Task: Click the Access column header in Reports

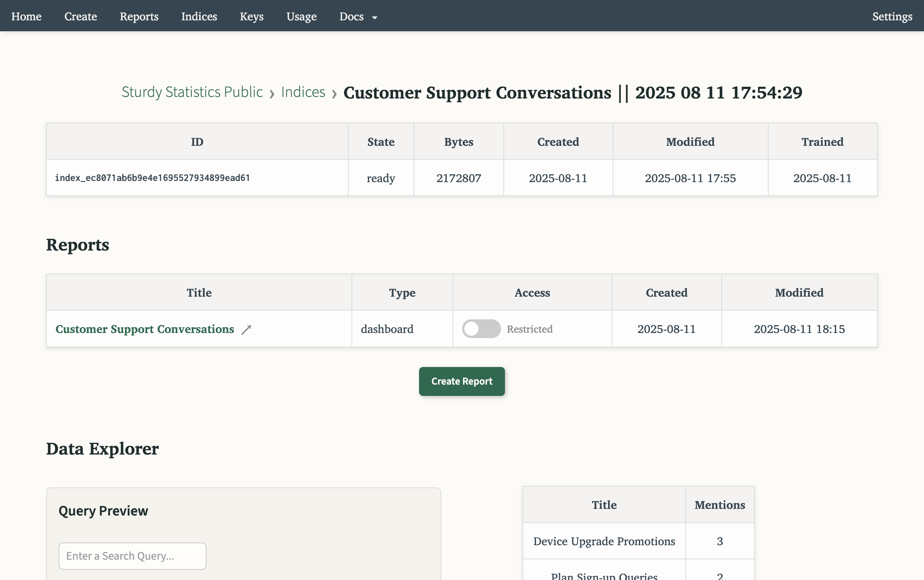Action: (532, 292)
